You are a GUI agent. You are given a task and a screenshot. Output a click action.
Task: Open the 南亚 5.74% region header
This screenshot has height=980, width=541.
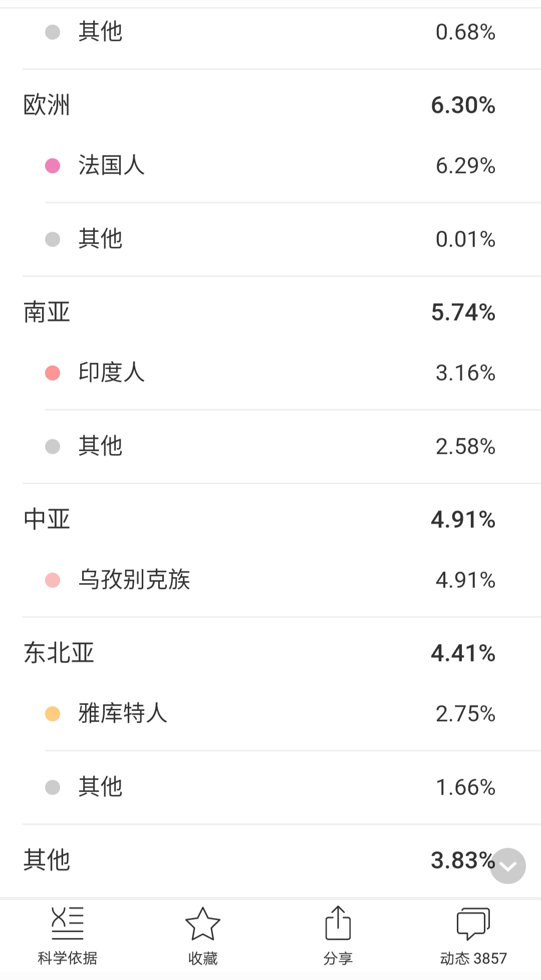(270, 312)
